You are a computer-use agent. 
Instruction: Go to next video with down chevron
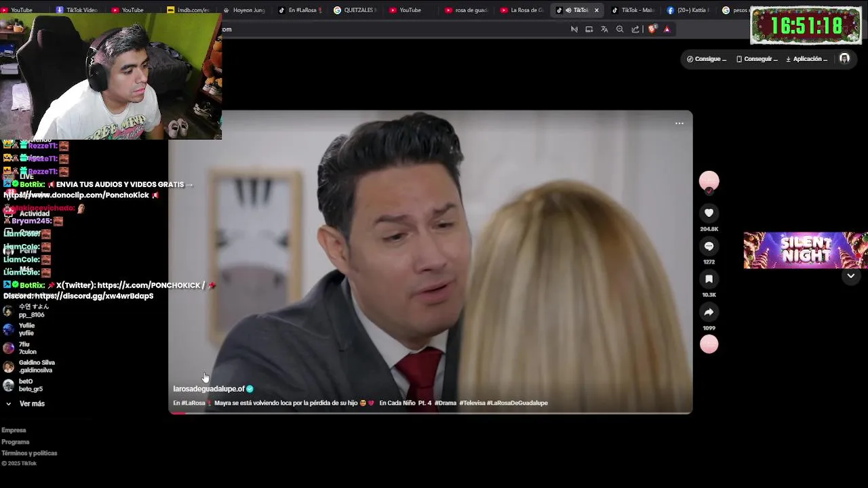[850, 276]
